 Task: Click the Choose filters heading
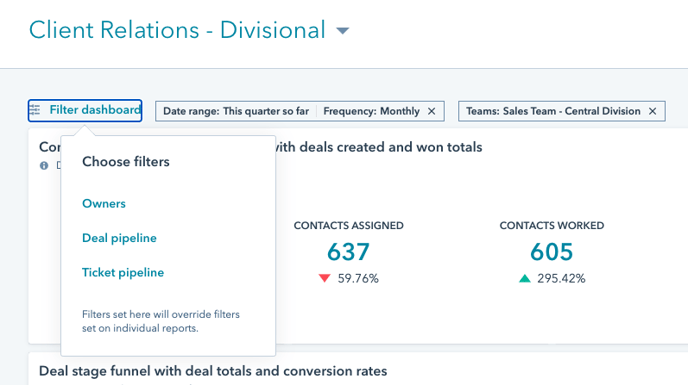(126, 162)
